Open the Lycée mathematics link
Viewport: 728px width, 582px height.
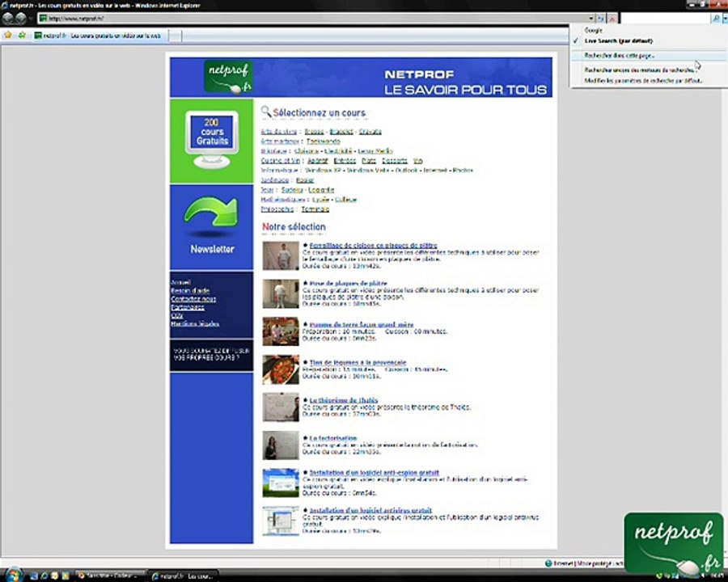[x=321, y=200]
